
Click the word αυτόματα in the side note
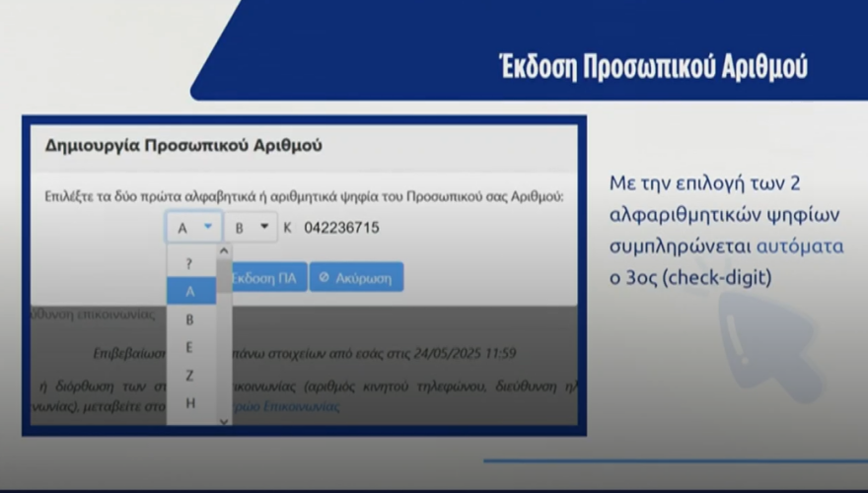[800, 246]
